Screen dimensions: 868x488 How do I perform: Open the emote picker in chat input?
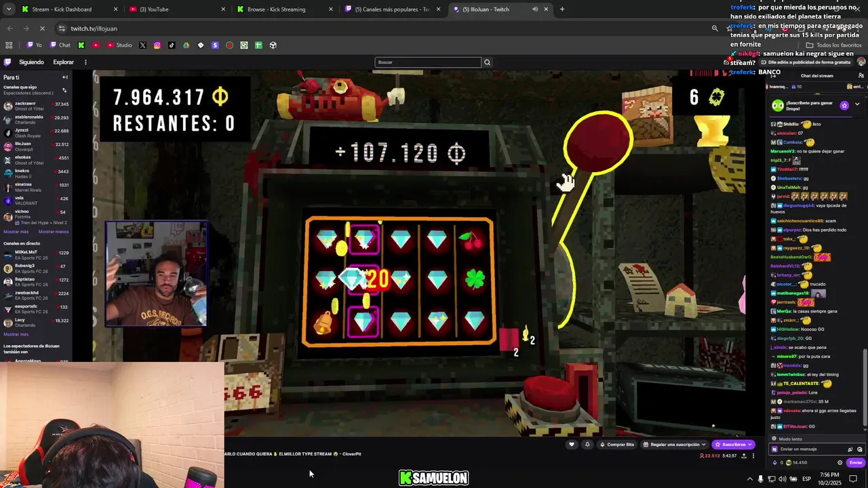tap(860, 449)
